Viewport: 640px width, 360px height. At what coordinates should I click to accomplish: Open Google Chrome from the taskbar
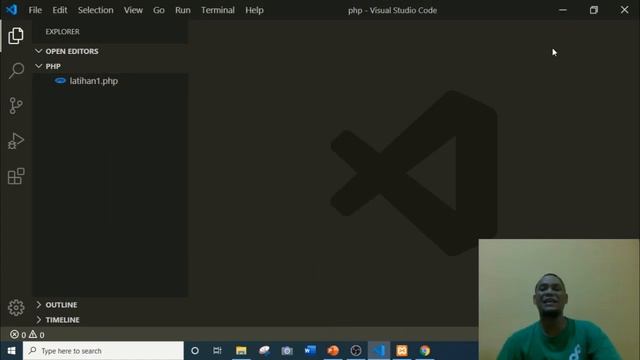pos(425,351)
